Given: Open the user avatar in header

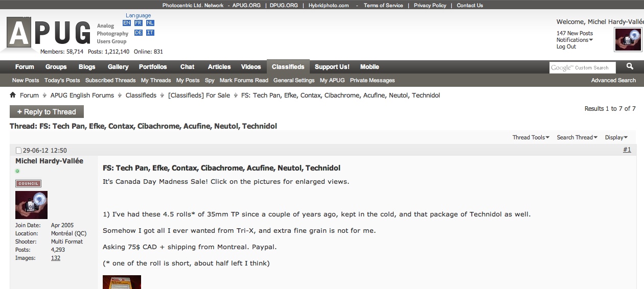Looking at the screenshot, I should click(x=628, y=40).
